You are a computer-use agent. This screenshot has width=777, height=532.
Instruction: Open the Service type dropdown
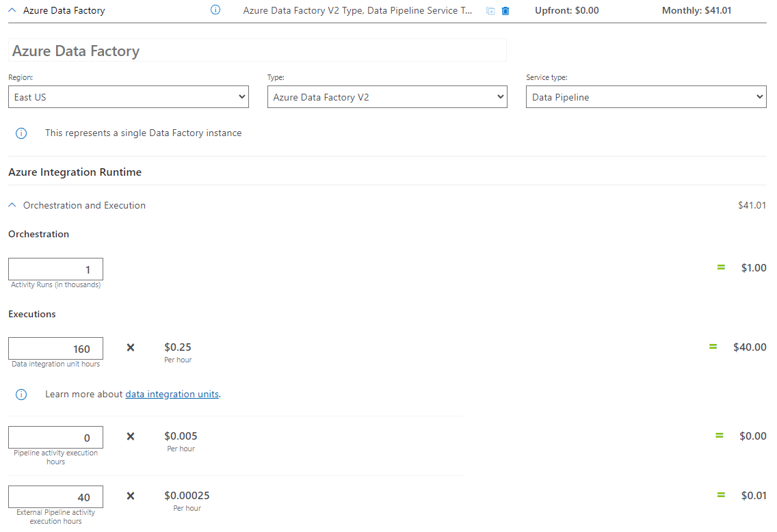[x=646, y=96]
